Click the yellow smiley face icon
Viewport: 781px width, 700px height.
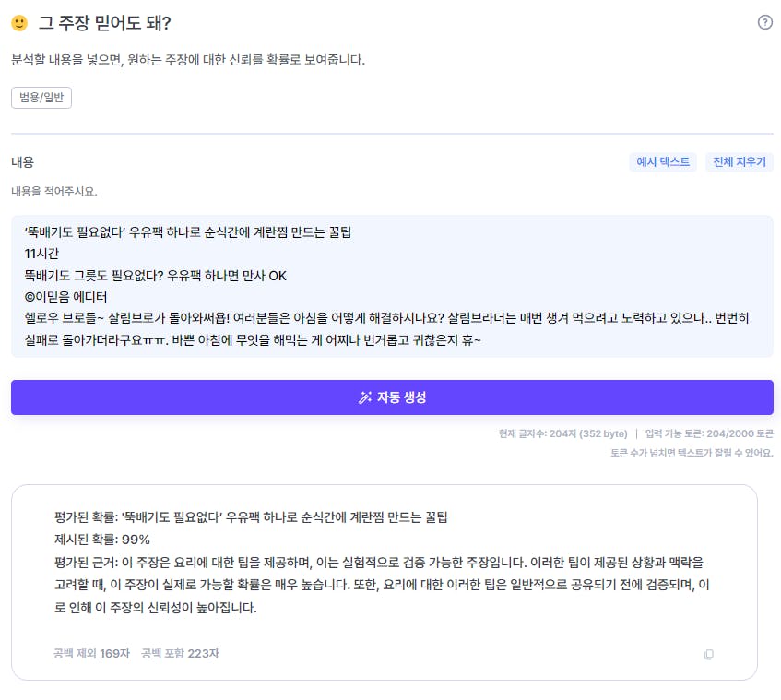19,23
